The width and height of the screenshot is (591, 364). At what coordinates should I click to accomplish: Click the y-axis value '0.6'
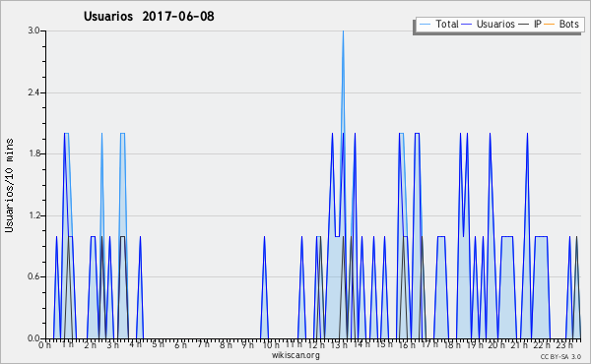pyautogui.click(x=33, y=276)
